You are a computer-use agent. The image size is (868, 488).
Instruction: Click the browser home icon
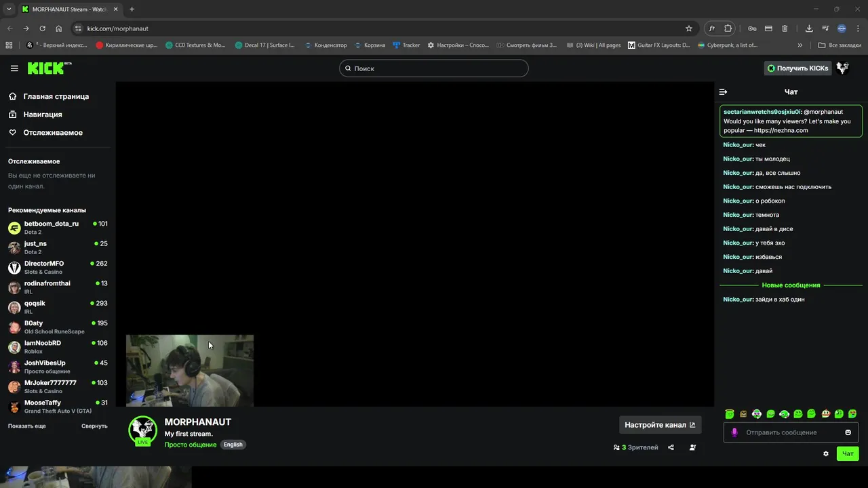click(59, 28)
